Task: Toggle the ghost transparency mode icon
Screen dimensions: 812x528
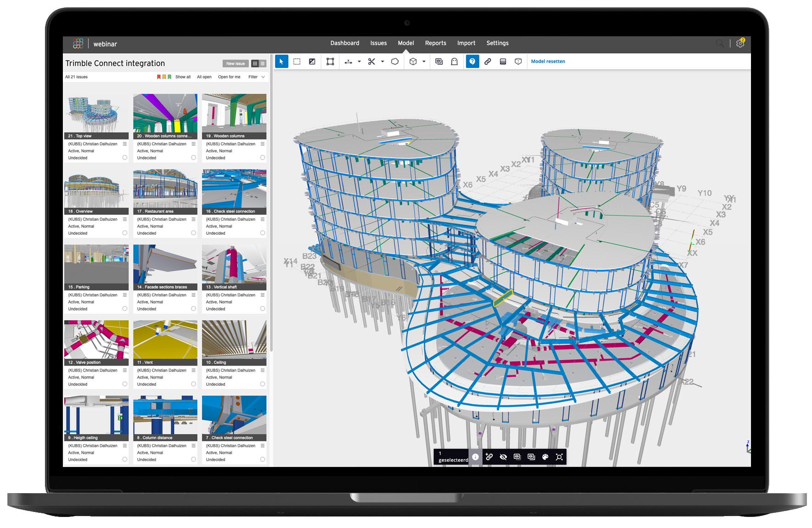Action: point(454,61)
